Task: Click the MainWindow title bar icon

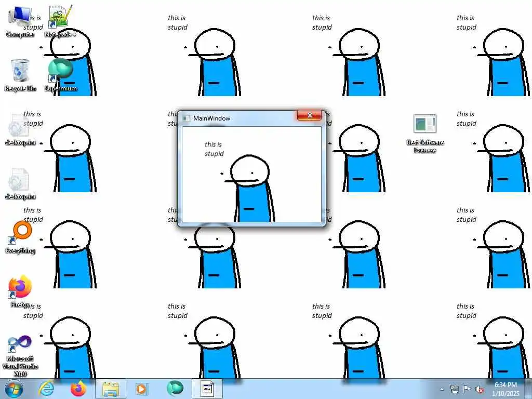Action: coord(186,118)
